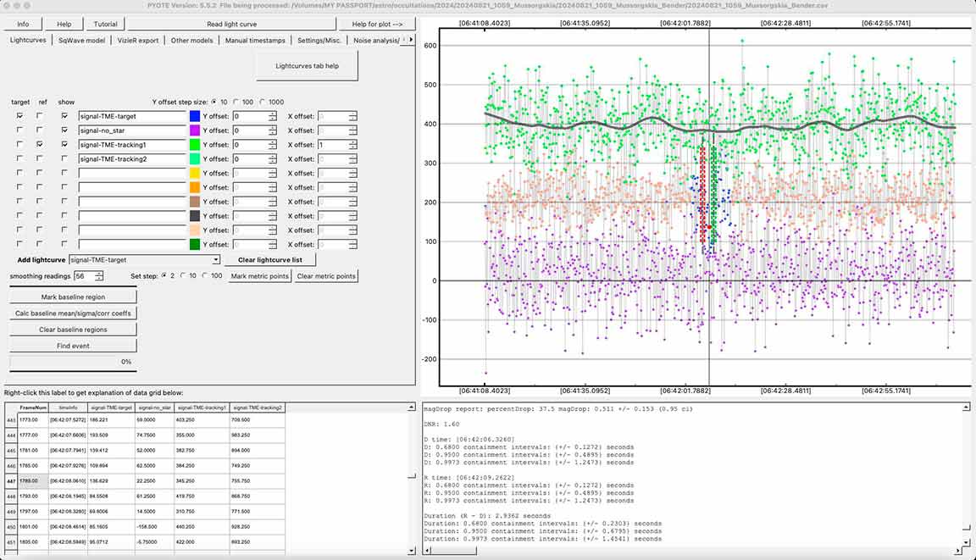Click the Info button

(23, 25)
